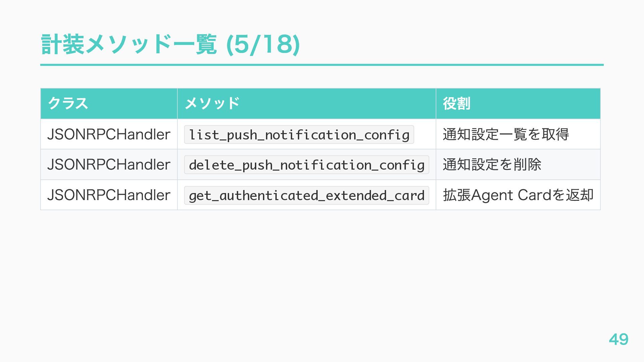The image size is (644, 362).
Task: Click the teal divider line under the title
Action: pos(322,65)
